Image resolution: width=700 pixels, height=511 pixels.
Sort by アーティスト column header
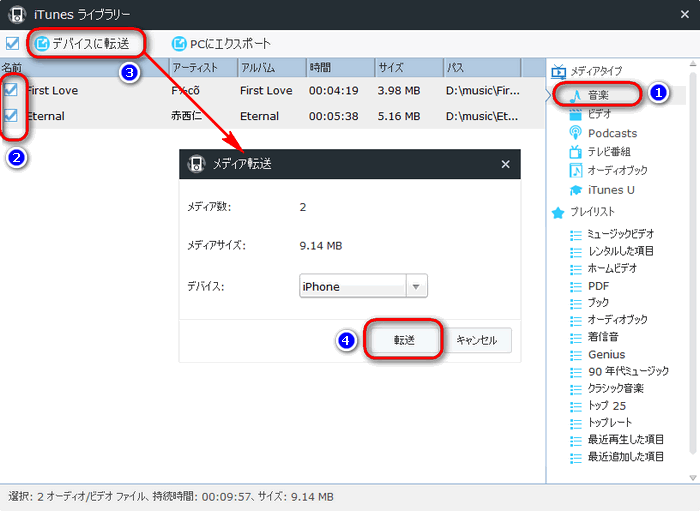203,67
